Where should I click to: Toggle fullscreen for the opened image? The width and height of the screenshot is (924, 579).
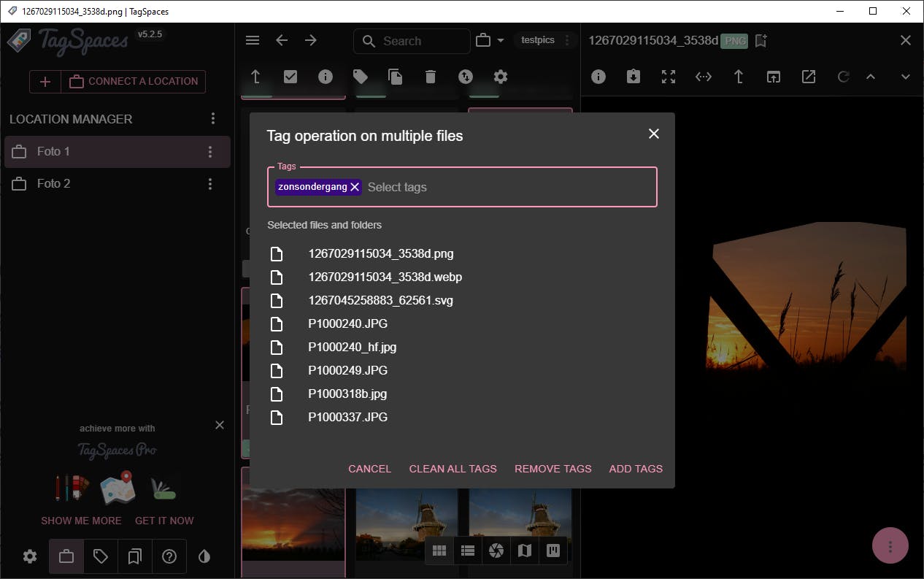point(669,77)
